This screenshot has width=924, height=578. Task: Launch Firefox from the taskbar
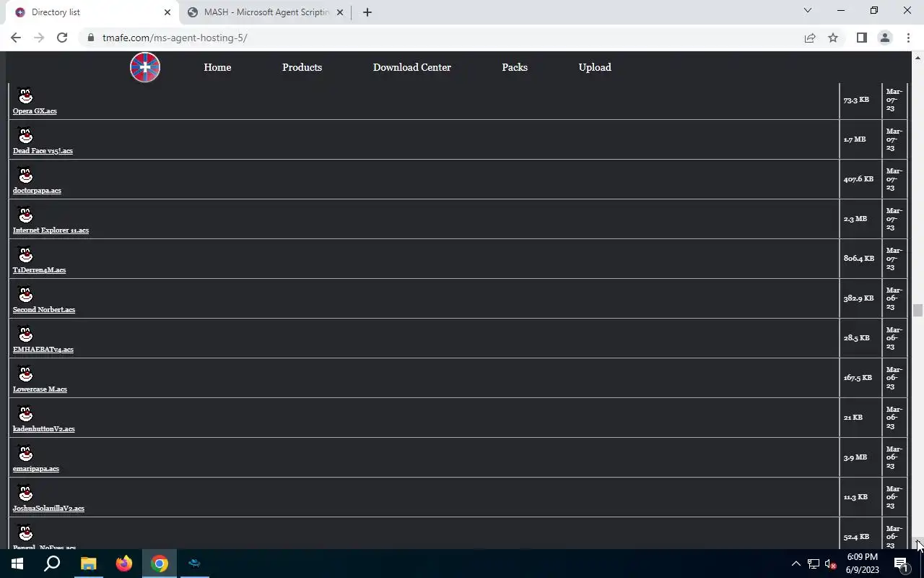(x=124, y=564)
